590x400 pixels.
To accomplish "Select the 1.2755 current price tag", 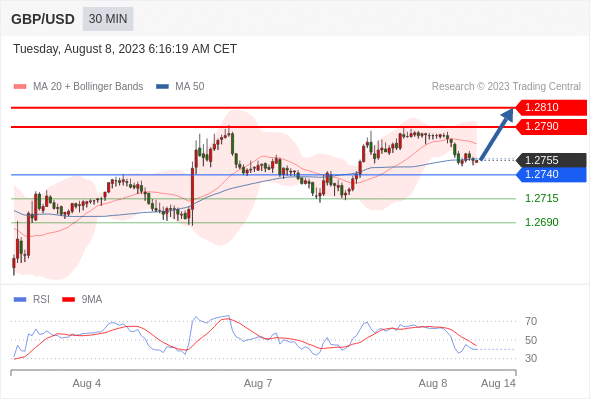I will tap(551, 160).
